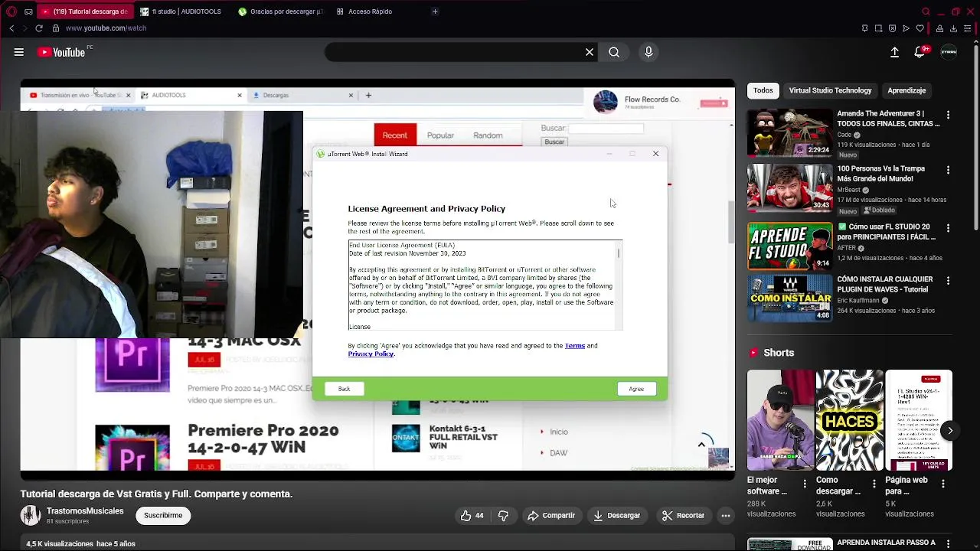Click the site padlock security icon
980x551 pixels.
(55, 28)
